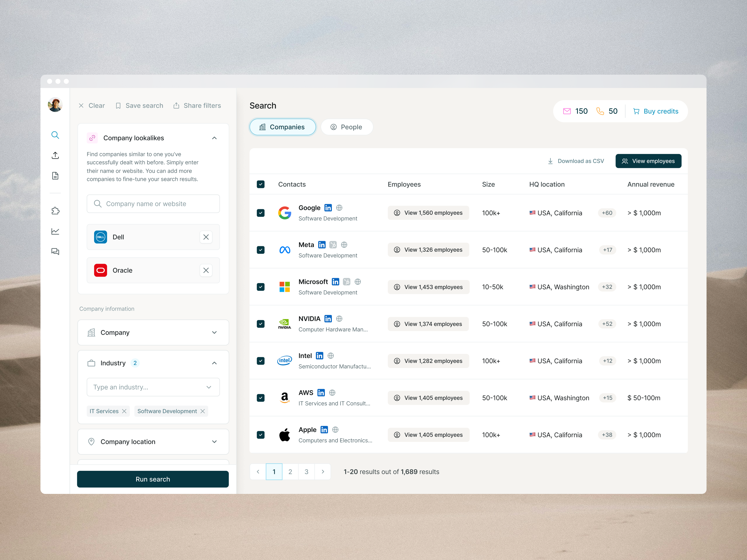Switch to the People tab
Image resolution: width=747 pixels, height=560 pixels.
(347, 127)
